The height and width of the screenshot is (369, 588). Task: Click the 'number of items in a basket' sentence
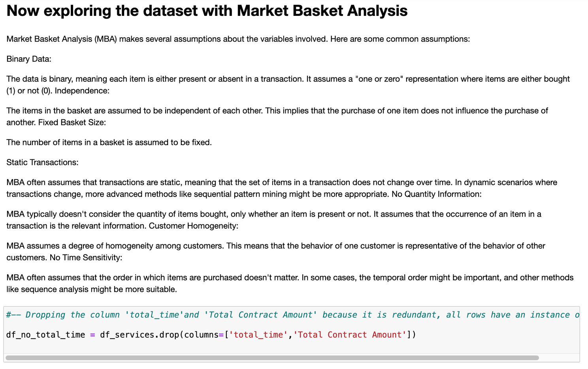click(x=109, y=142)
